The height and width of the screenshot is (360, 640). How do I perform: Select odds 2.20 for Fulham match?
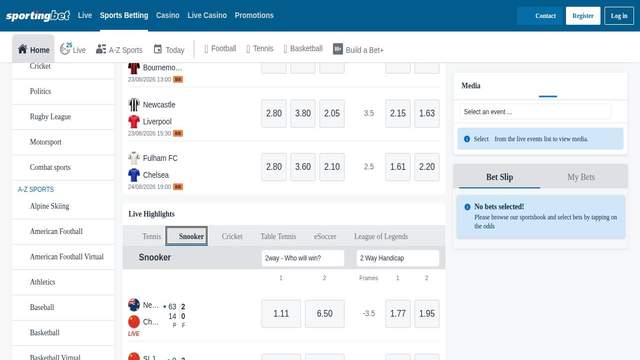tap(427, 167)
